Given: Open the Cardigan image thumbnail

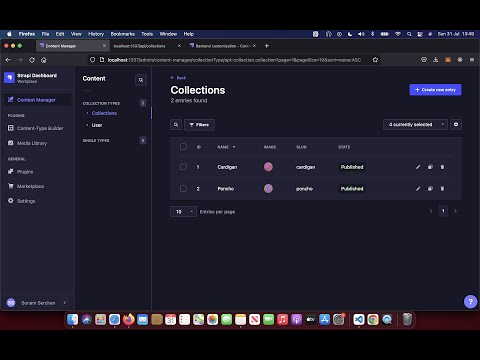Looking at the screenshot, I should click(x=268, y=167).
